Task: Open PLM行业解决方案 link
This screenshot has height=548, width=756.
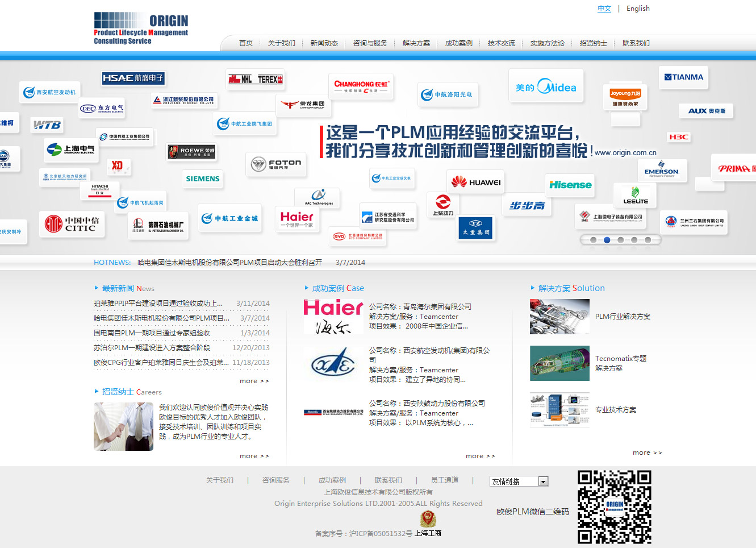Action: (623, 317)
